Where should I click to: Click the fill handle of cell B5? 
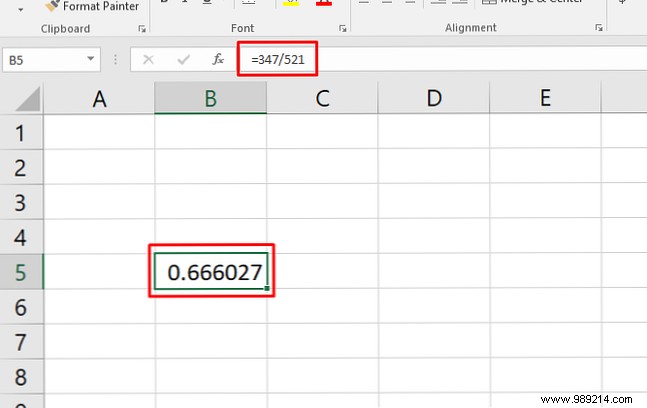click(x=267, y=288)
